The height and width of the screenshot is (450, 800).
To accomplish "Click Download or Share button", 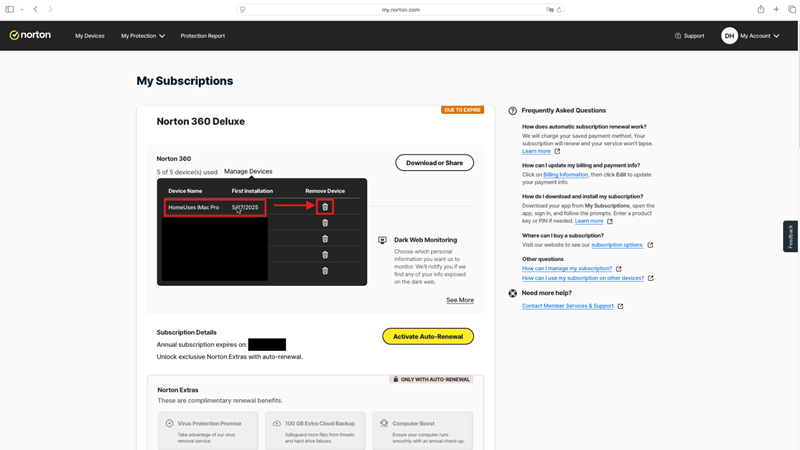I will click(x=434, y=163).
